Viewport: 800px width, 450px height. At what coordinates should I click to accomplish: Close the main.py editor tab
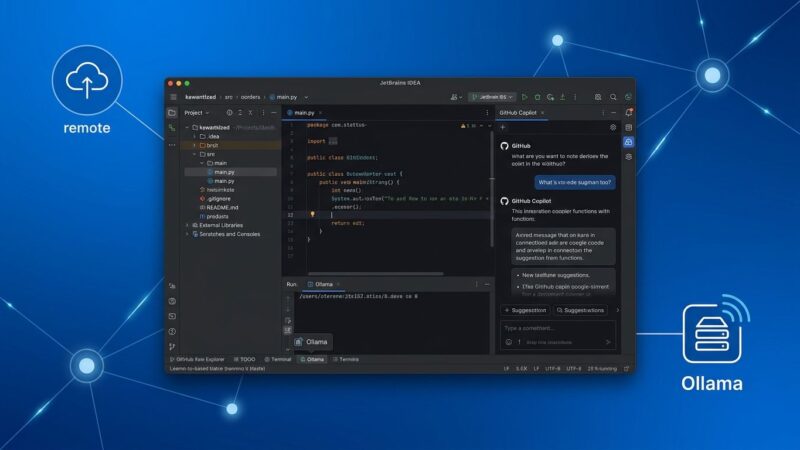[x=320, y=113]
